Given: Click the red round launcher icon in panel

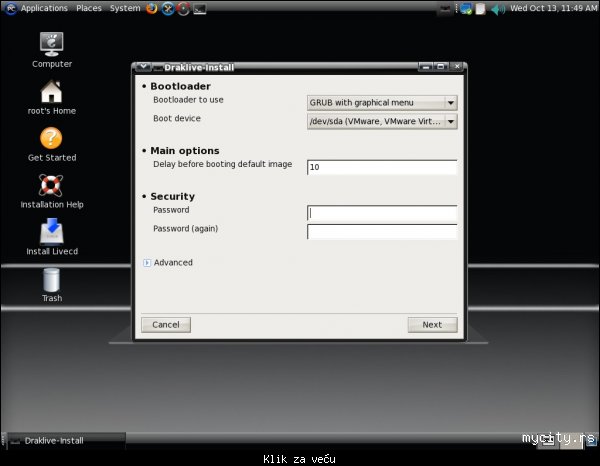Looking at the screenshot, I should click(183, 8).
